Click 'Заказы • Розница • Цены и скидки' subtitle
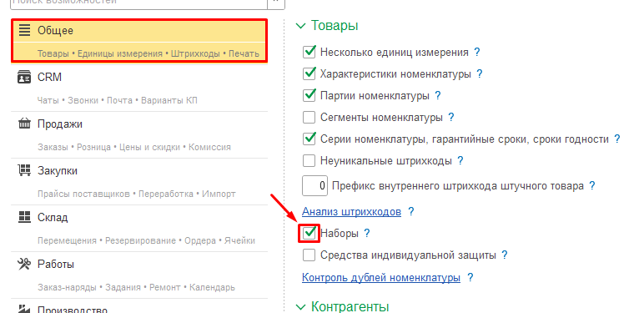644x313 pixels. (134, 147)
